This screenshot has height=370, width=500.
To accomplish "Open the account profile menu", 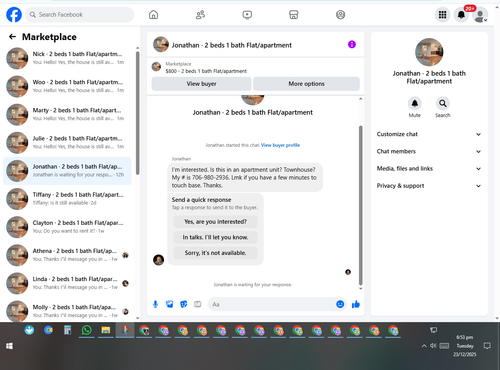I will pos(480,15).
